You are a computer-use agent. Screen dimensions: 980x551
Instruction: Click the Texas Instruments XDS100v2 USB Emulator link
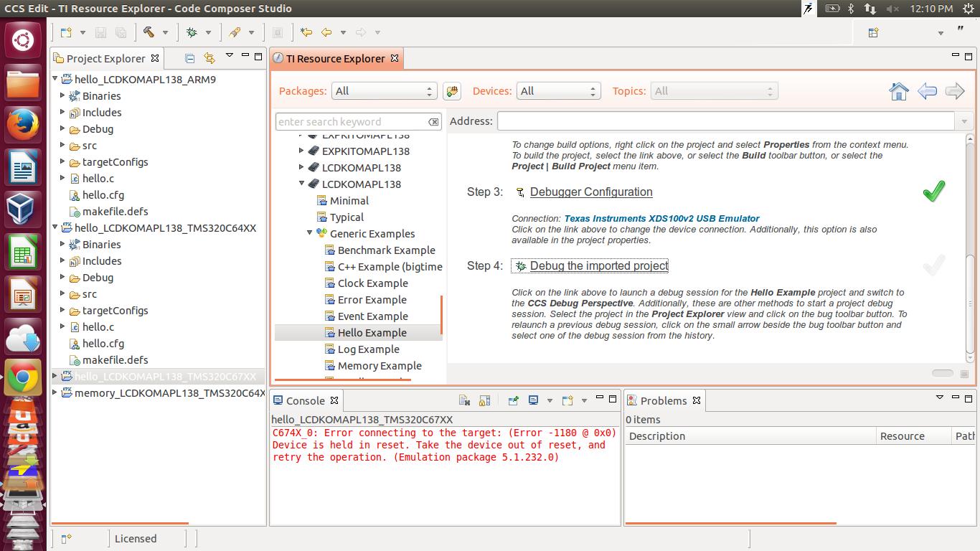pyautogui.click(x=661, y=219)
